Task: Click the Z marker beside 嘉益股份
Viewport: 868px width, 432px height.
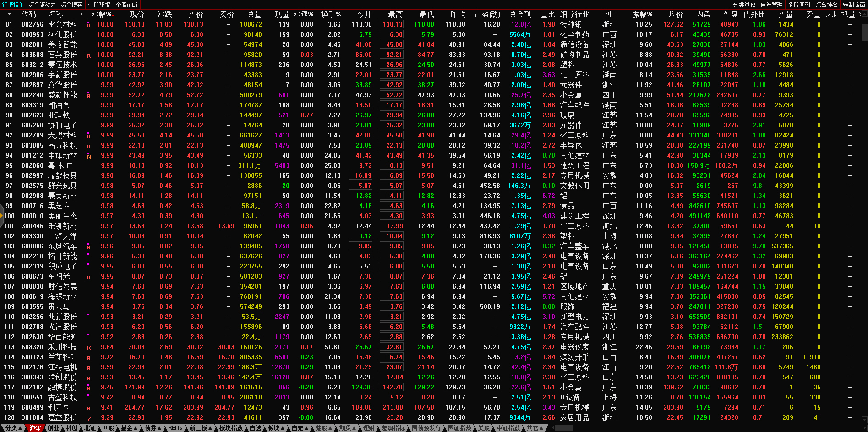Action: click(x=89, y=418)
